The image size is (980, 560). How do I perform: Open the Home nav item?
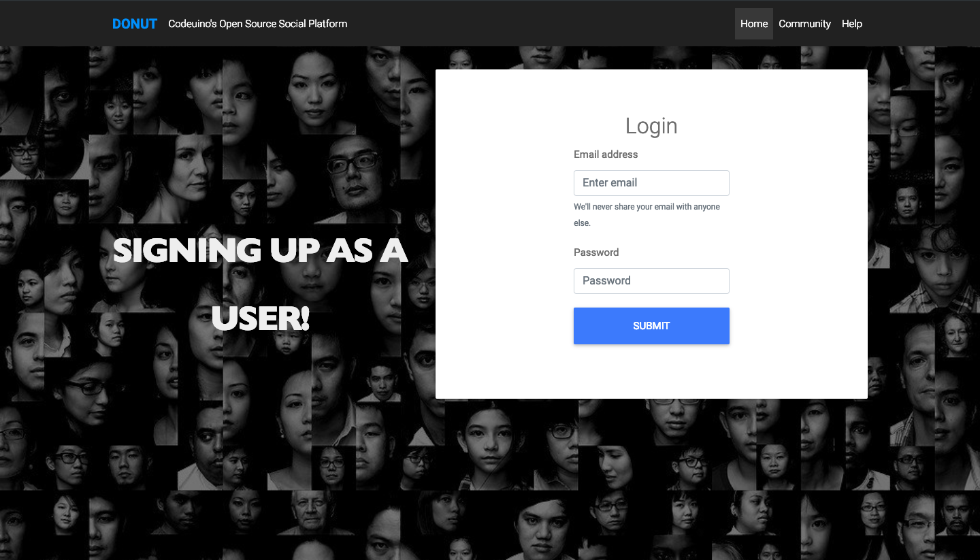pos(754,24)
